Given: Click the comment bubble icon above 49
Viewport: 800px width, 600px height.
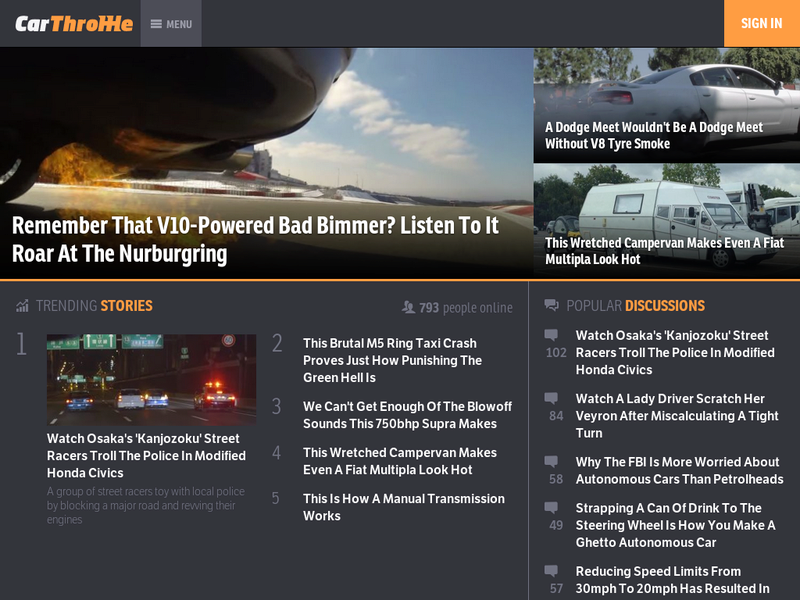Looking at the screenshot, I should point(551,507).
